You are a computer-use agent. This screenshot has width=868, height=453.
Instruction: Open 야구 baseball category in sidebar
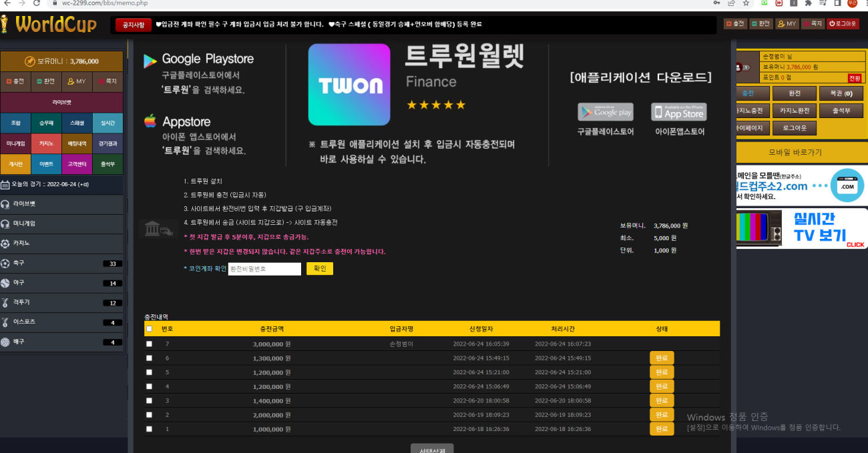coord(61,283)
